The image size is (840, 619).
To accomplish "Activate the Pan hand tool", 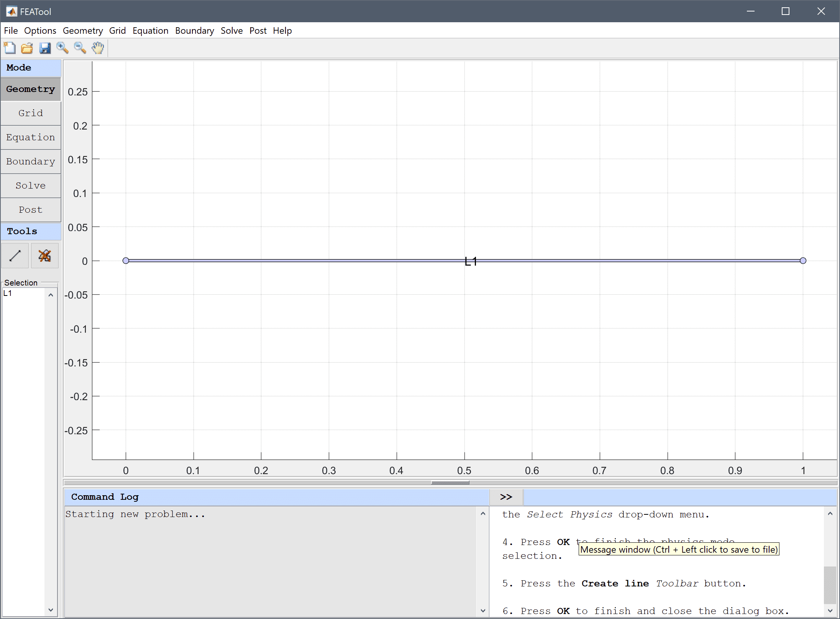I will pyautogui.click(x=98, y=48).
